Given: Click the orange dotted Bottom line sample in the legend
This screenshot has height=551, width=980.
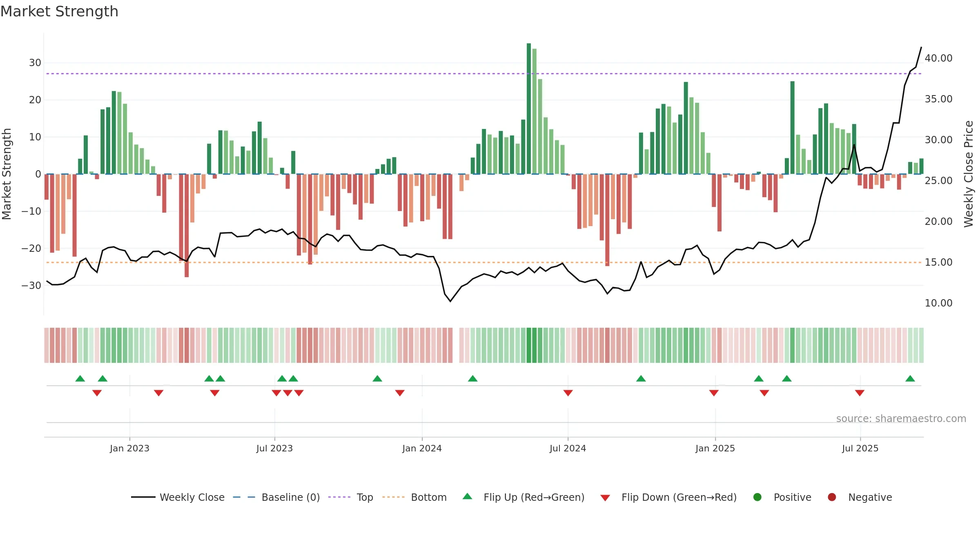Looking at the screenshot, I should (x=394, y=497).
